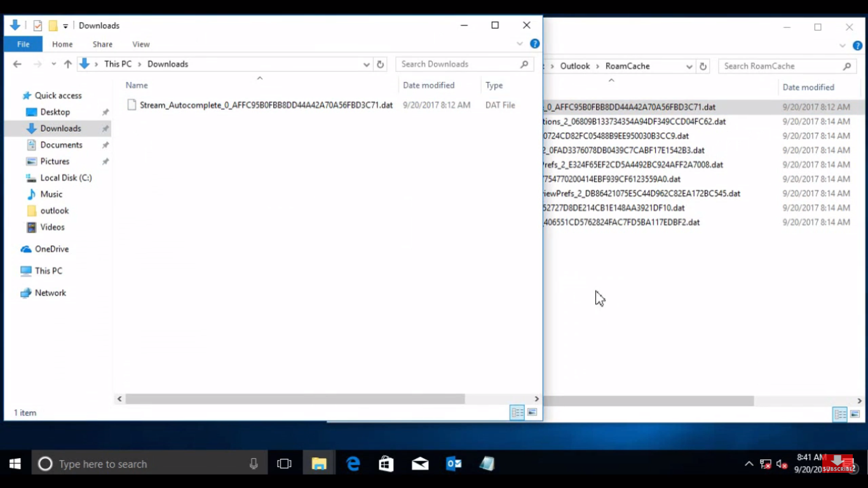868x488 pixels.
Task: Open Task View from the taskbar
Action: [284, 464]
